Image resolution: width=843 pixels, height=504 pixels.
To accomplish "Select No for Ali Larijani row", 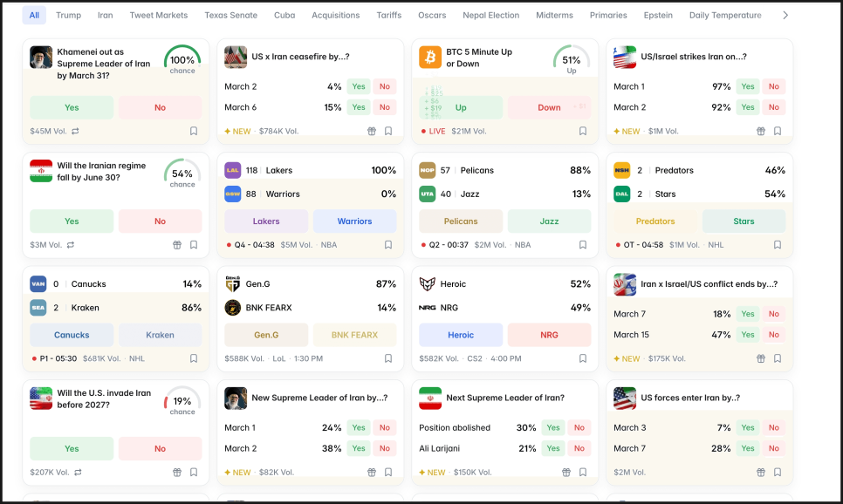I will tap(579, 448).
